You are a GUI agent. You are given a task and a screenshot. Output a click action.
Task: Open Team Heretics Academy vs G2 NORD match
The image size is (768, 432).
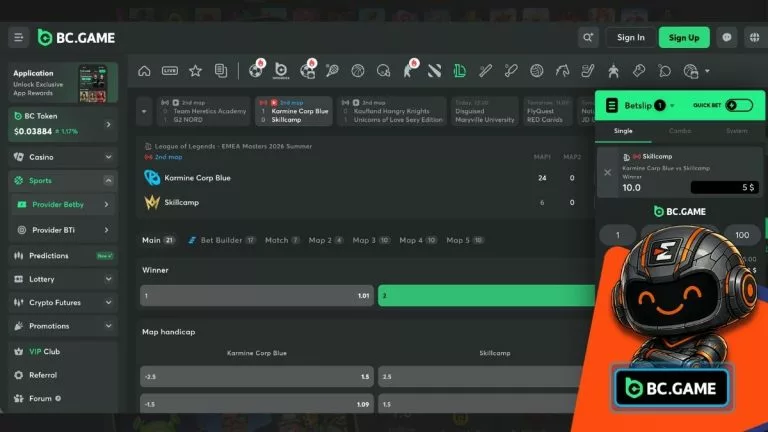tap(204, 111)
